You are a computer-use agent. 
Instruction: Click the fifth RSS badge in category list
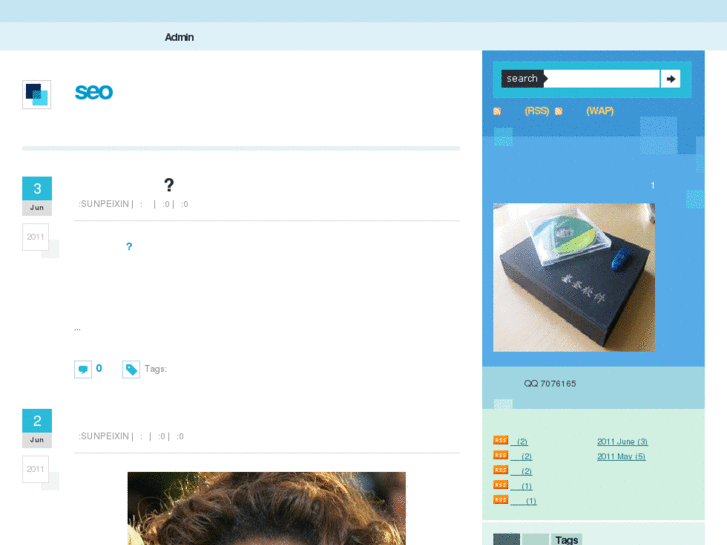tap(501, 500)
